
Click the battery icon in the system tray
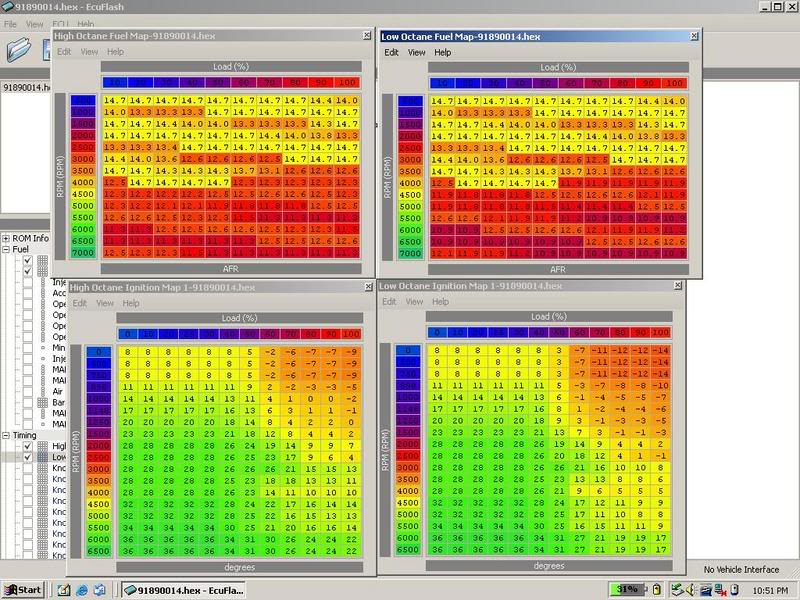[x=657, y=590]
